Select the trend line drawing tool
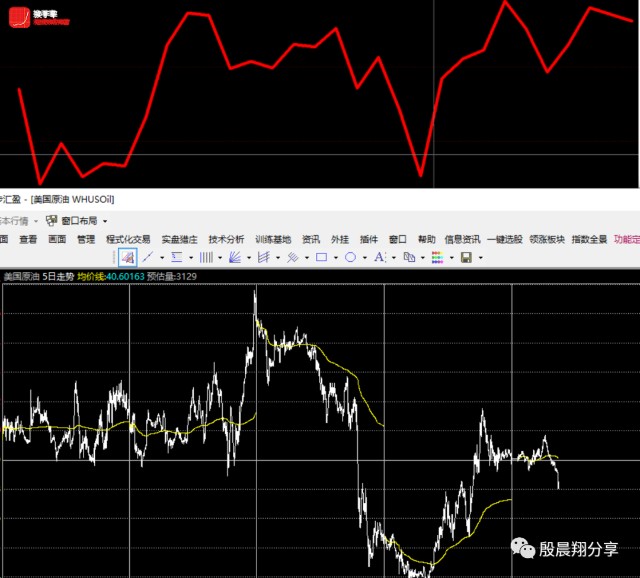The width and height of the screenshot is (640, 578). point(148,258)
